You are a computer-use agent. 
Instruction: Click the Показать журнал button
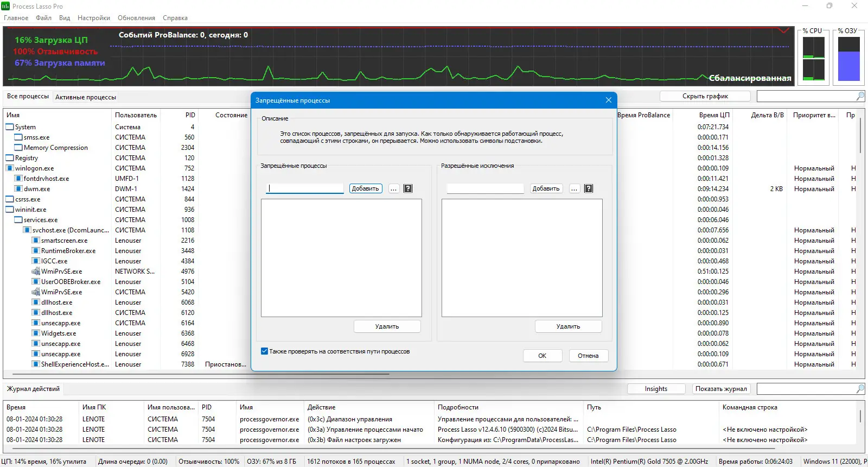click(722, 389)
